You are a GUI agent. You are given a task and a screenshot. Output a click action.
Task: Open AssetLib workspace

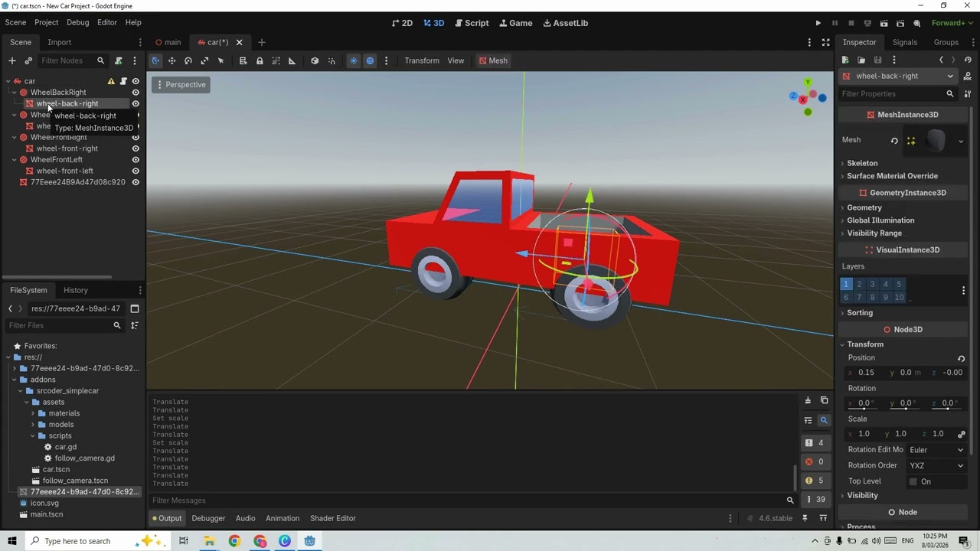(566, 23)
